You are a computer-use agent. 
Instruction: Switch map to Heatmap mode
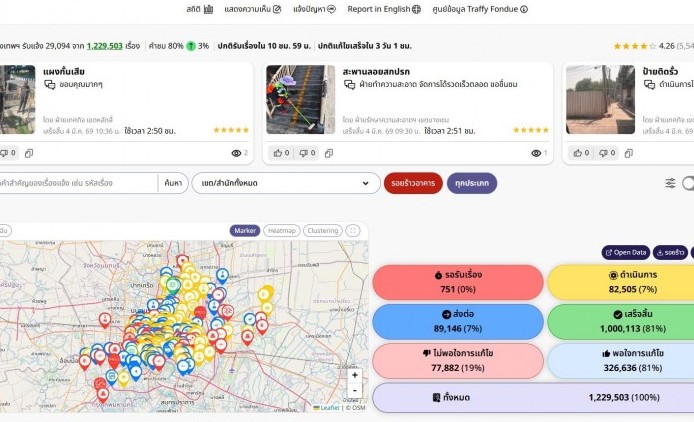[x=281, y=230]
